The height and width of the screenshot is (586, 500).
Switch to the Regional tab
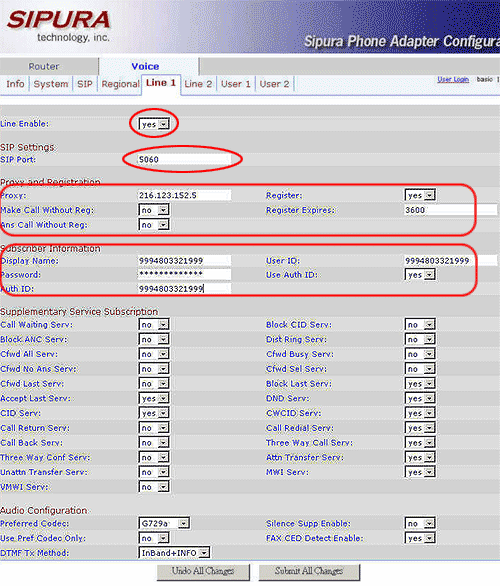[x=120, y=84]
